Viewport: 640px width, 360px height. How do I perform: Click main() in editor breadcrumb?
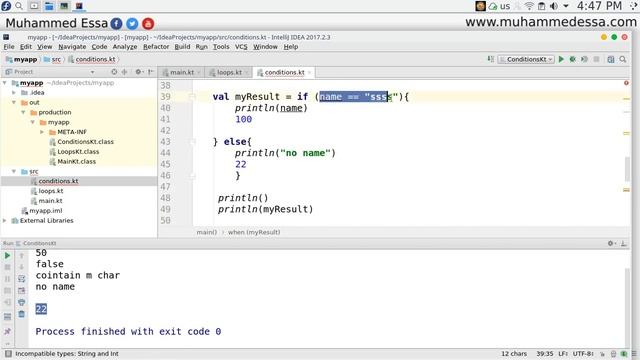point(207,232)
